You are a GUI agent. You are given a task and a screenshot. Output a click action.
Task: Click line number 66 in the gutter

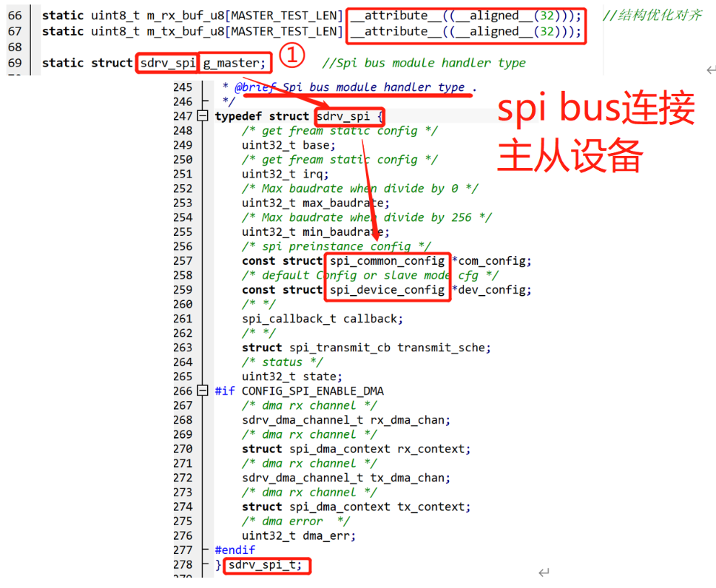[x=14, y=15]
